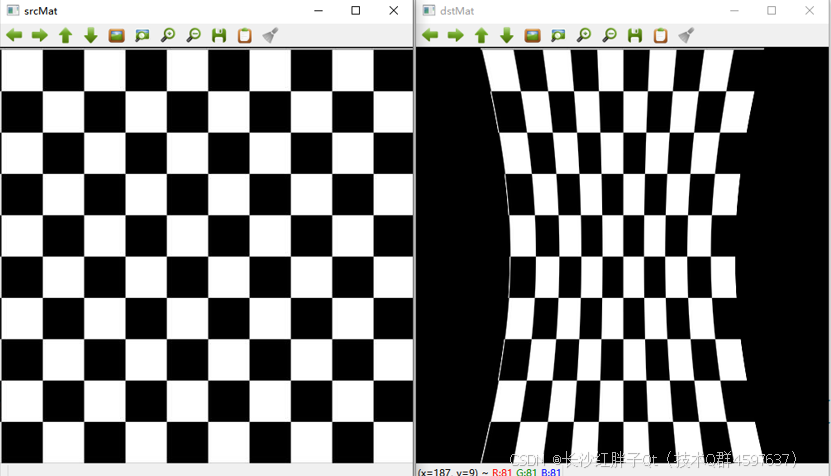This screenshot has width=831, height=476.
Task: Pan up in the dstMat window
Action: (481, 35)
